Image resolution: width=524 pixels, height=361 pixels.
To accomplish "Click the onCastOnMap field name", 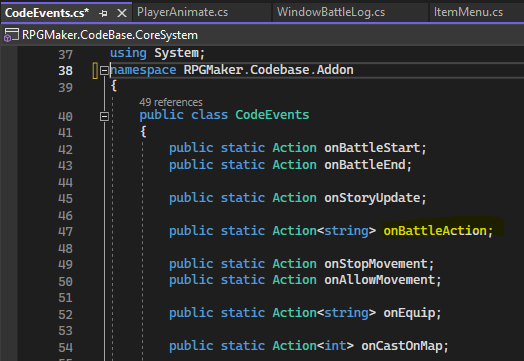I will click(402, 346).
